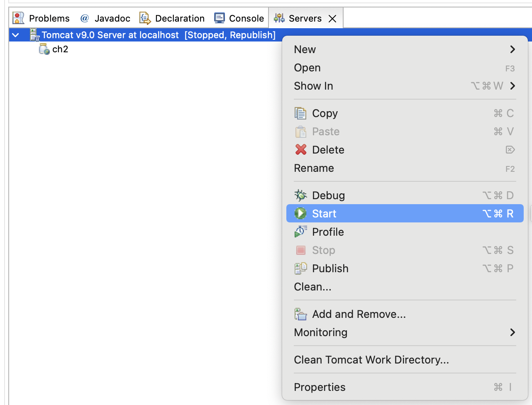Click the Copy icon in context menu
The width and height of the screenshot is (532, 405).
pos(300,113)
